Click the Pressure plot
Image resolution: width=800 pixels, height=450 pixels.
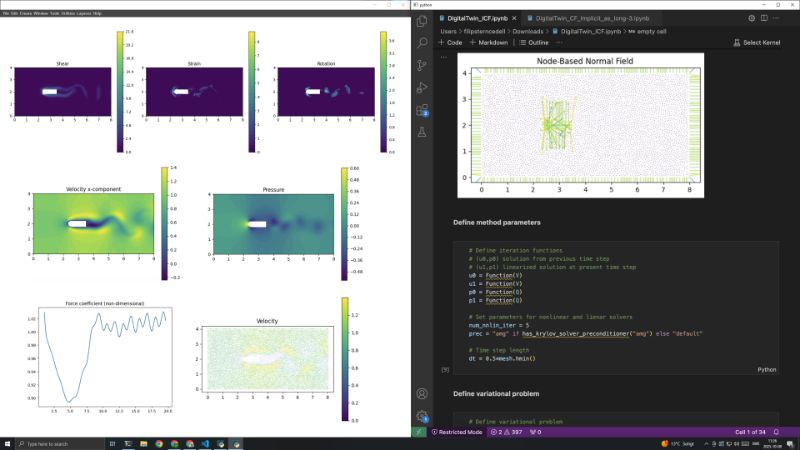point(273,224)
